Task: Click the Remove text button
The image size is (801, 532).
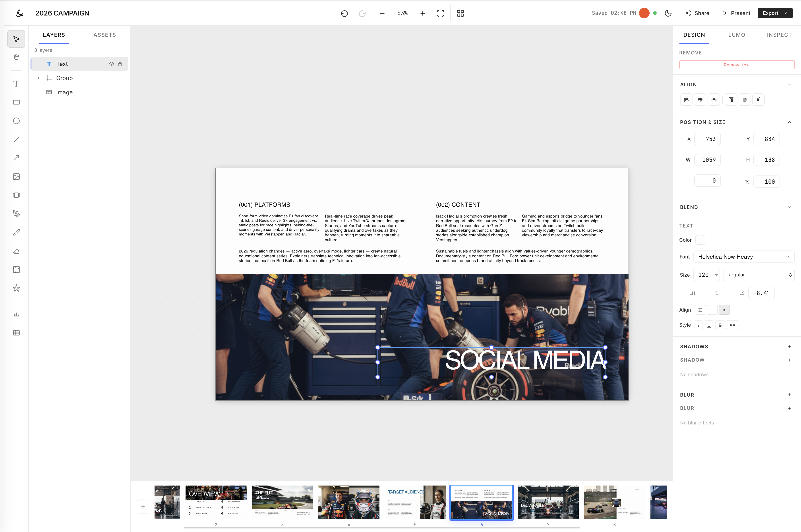Action: pos(737,65)
